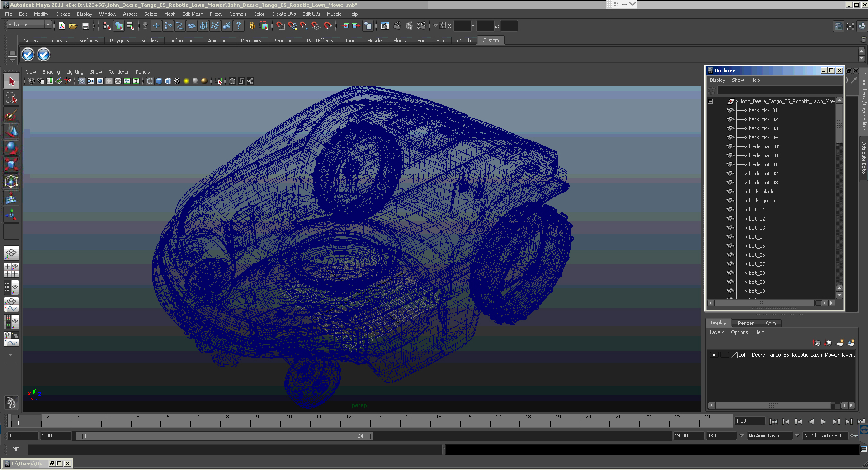Open the character set dropdown arrow
868x470 pixels.
click(x=797, y=436)
